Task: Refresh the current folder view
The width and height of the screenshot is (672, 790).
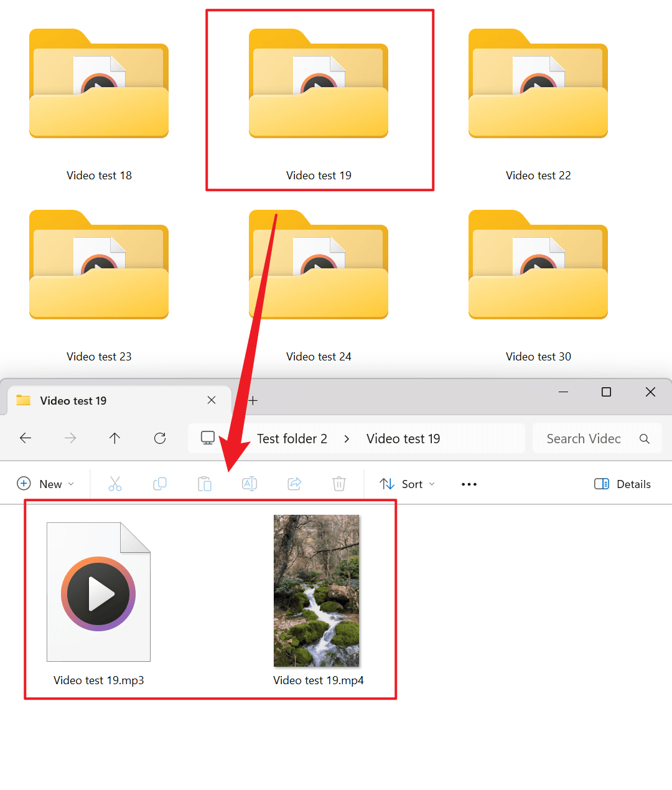Action: pos(160,438)
